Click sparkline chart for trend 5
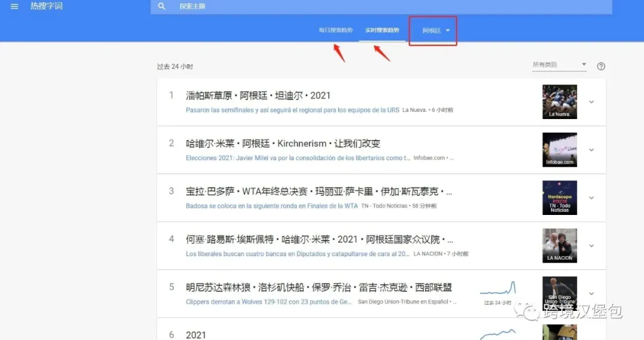This screenshot has height=340, width=644. 498,288
